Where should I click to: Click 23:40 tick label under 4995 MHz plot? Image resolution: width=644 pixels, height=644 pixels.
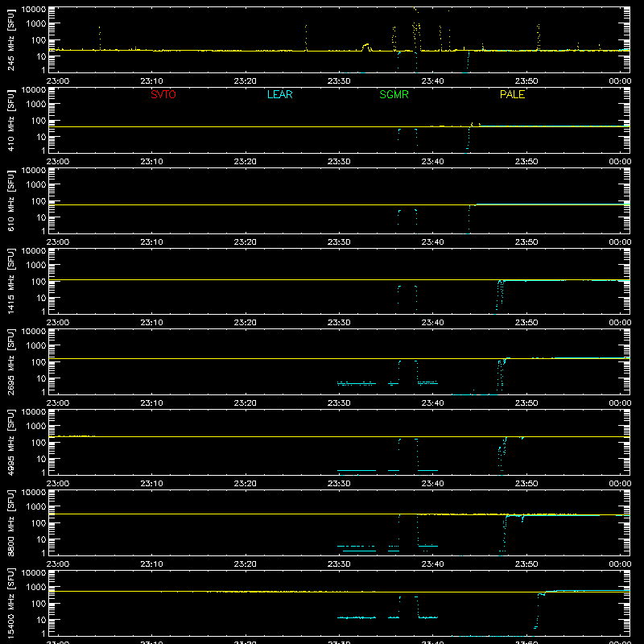432,484
